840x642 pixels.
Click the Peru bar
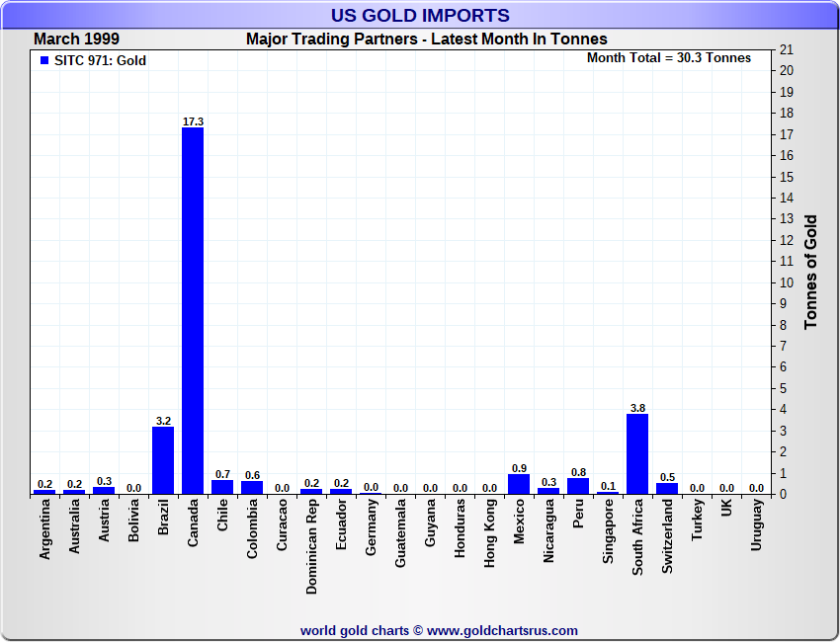(578, 485)
